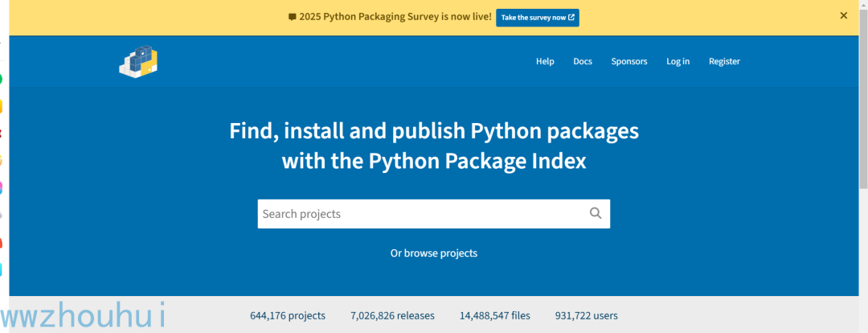Click the cyan dock icon at left edge
This screenshot has height=333, width=868.
[1, 269]
